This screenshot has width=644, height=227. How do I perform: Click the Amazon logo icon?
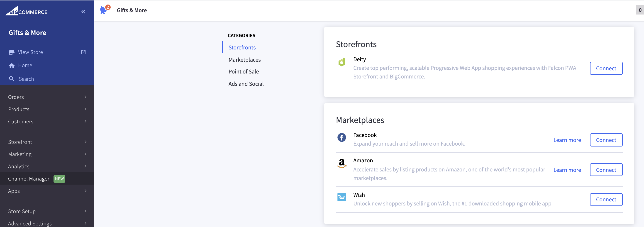(342, 163)
